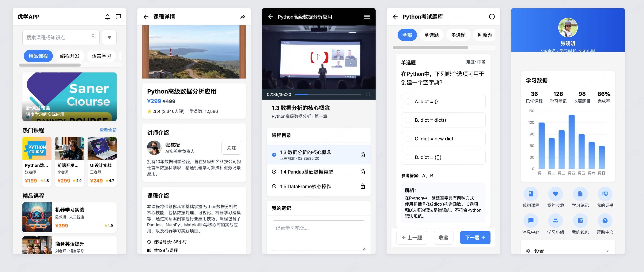Image resolution: width=644 pixels, height=272 pixels.
Task: Open info icon in 题库 header
Action: pos(492,17)
